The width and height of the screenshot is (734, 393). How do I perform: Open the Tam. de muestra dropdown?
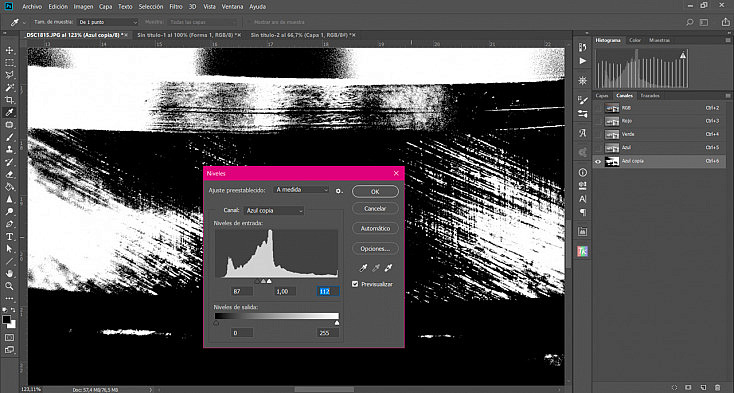coord(108,22)
